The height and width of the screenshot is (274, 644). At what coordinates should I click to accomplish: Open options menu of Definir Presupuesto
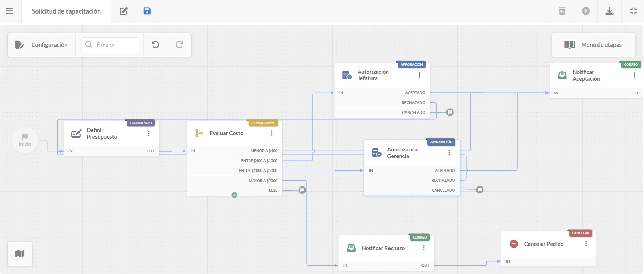pyautogui.click(x=149, y=133)
